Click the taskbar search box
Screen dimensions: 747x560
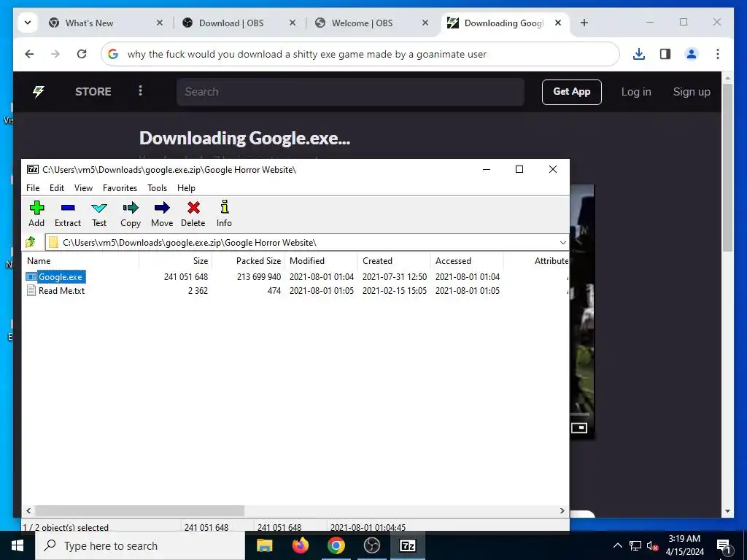(139, 545)
